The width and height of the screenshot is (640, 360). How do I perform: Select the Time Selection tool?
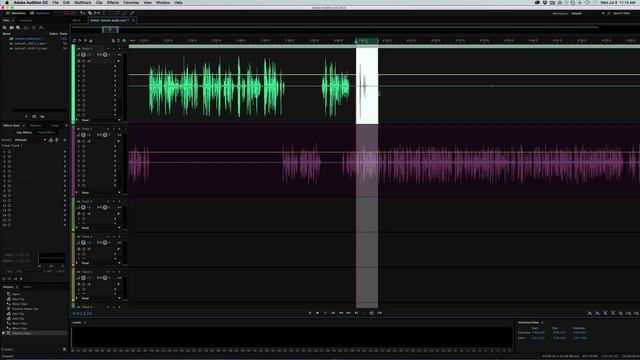click(104, 13)
